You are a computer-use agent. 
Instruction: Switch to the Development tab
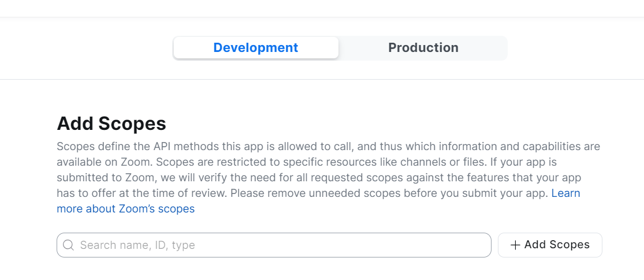pyautogui.click(x=256, y=48)
